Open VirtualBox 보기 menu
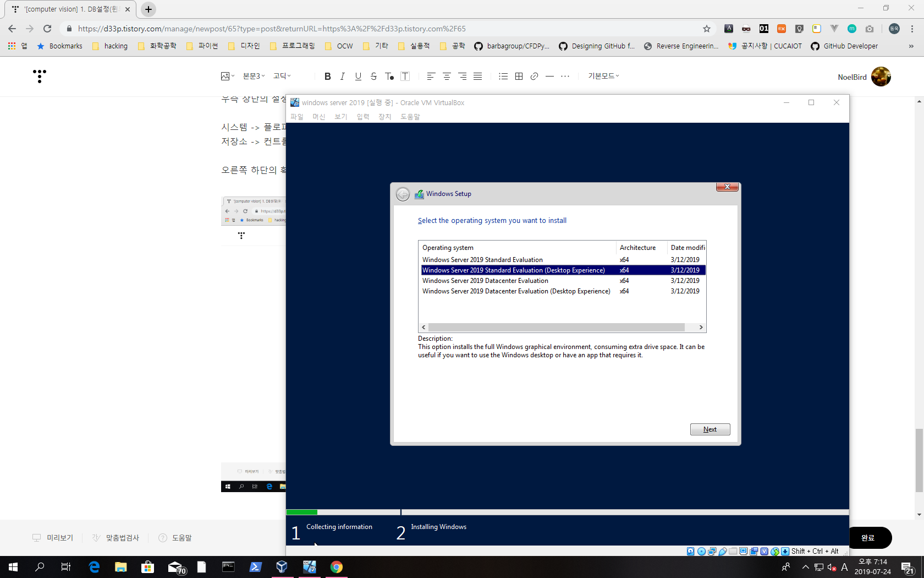The width and height of the screenshot is (924, 578). pos(341,117)
